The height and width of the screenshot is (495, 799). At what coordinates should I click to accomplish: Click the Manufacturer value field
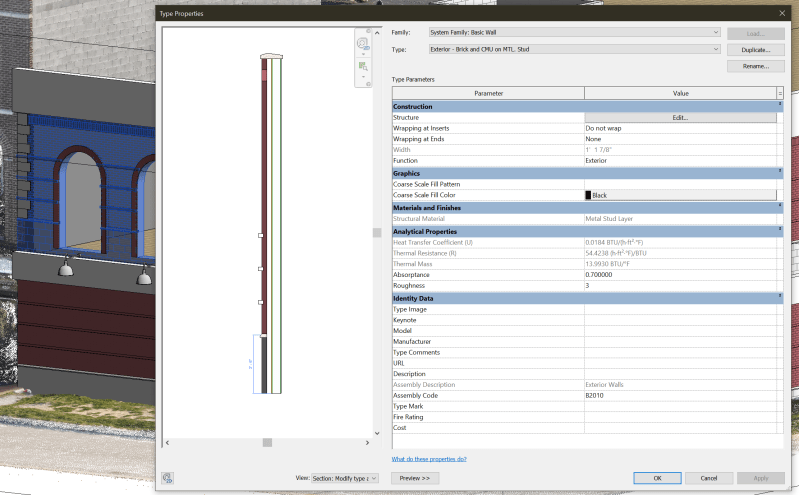[x=680, y=342]
